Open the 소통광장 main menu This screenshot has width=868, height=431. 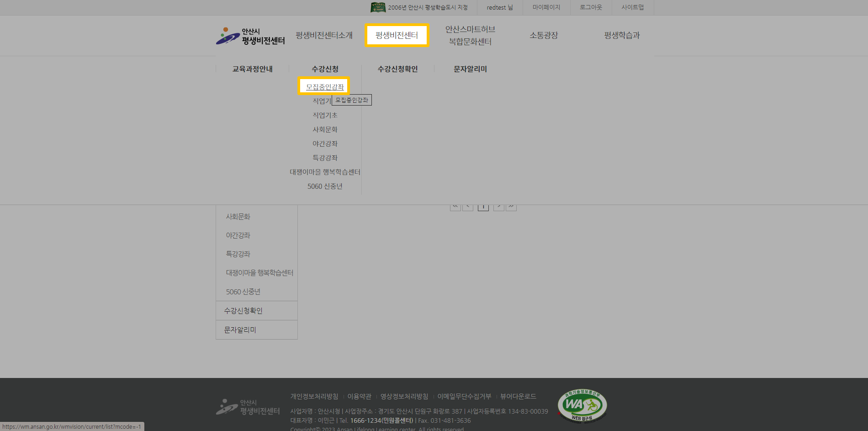point(544,35)
